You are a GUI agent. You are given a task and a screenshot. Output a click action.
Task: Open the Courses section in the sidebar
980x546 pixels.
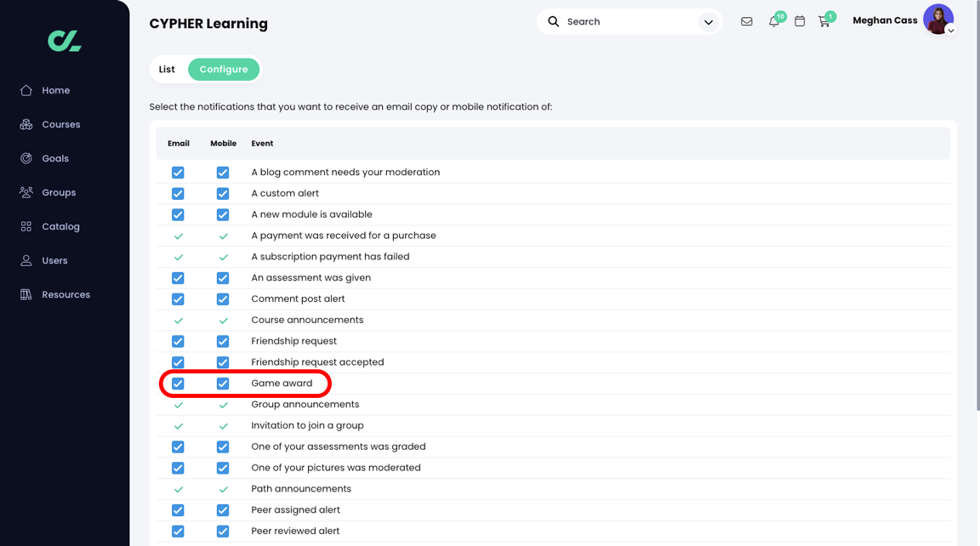(x=60, y=124)
